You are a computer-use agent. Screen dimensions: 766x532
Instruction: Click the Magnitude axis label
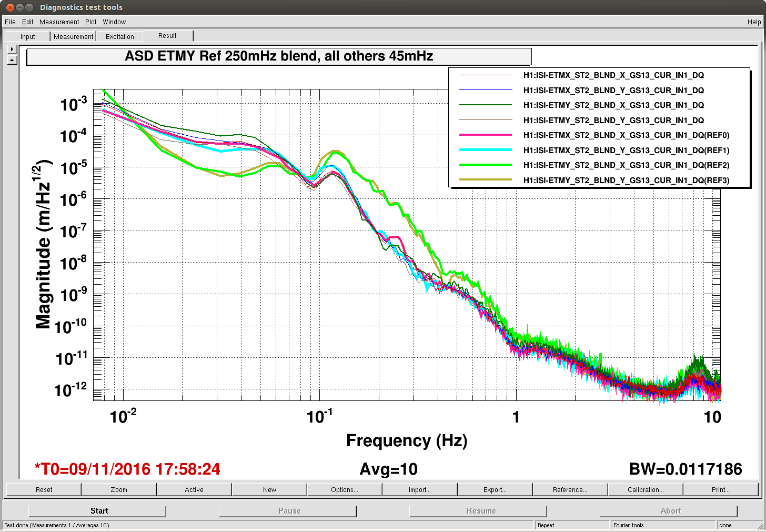click(x=44, y=244)
